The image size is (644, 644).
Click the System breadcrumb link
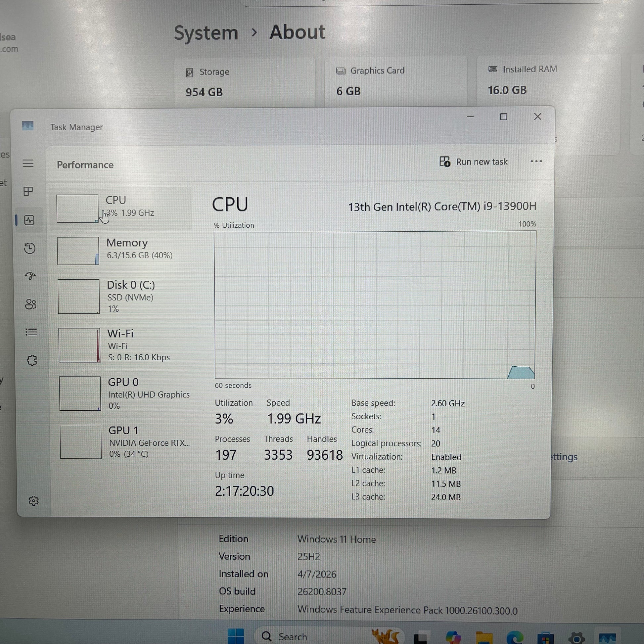point(206,33)
